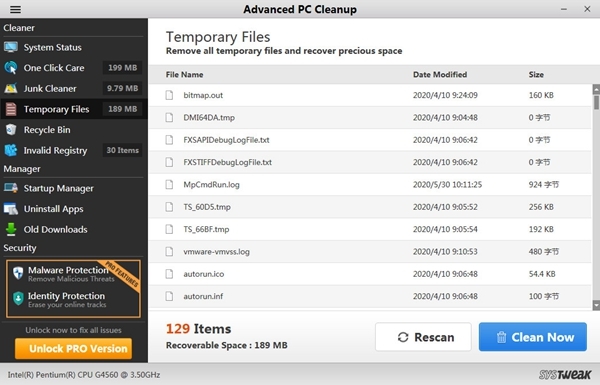Select the autorun.ico file name
Image resolution: width=600 pixels, height=385 pixels.
point(204,274)
